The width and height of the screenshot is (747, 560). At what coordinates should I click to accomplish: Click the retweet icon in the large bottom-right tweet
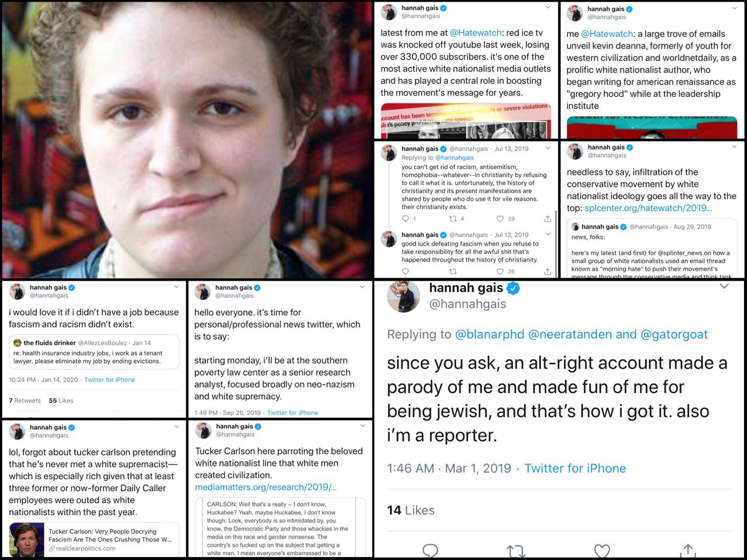[516, 551]
